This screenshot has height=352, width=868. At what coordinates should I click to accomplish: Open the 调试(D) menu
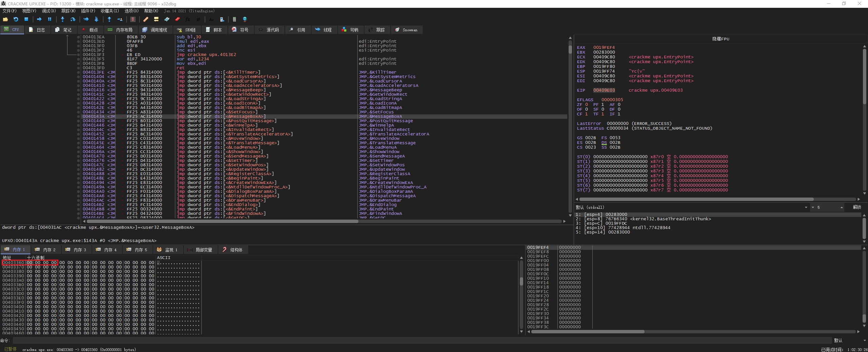pos(48,11)
